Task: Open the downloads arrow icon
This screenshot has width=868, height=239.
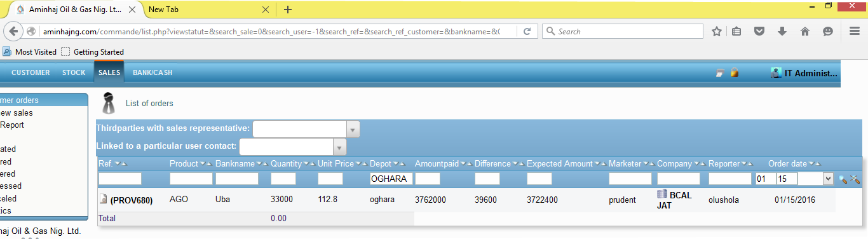Action: click(x=782, y=31)
